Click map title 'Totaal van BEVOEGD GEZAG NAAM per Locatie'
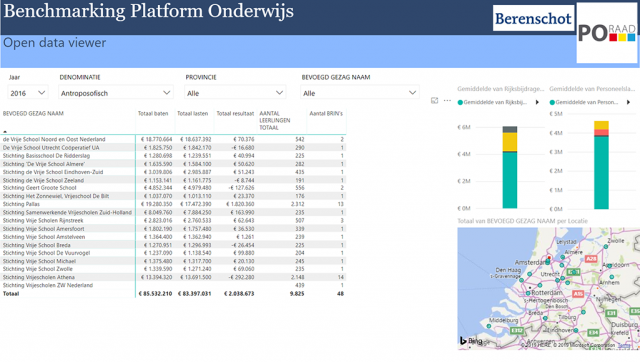 pos(522,221)
